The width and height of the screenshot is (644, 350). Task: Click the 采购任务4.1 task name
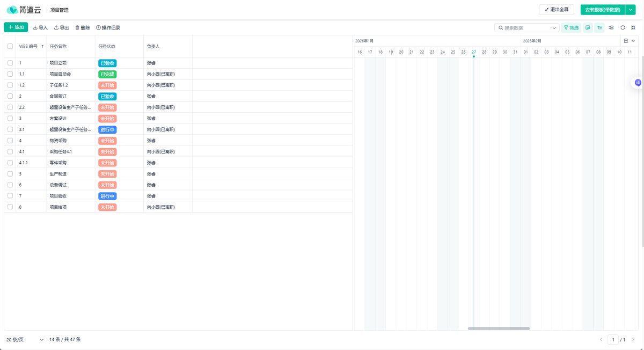click(x=61, y=151)
